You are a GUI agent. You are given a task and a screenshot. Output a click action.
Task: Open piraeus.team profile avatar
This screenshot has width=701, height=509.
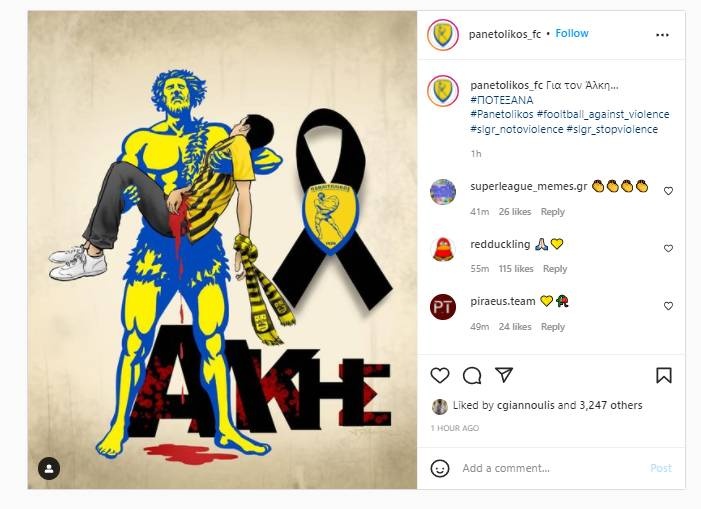coord(443,307)
